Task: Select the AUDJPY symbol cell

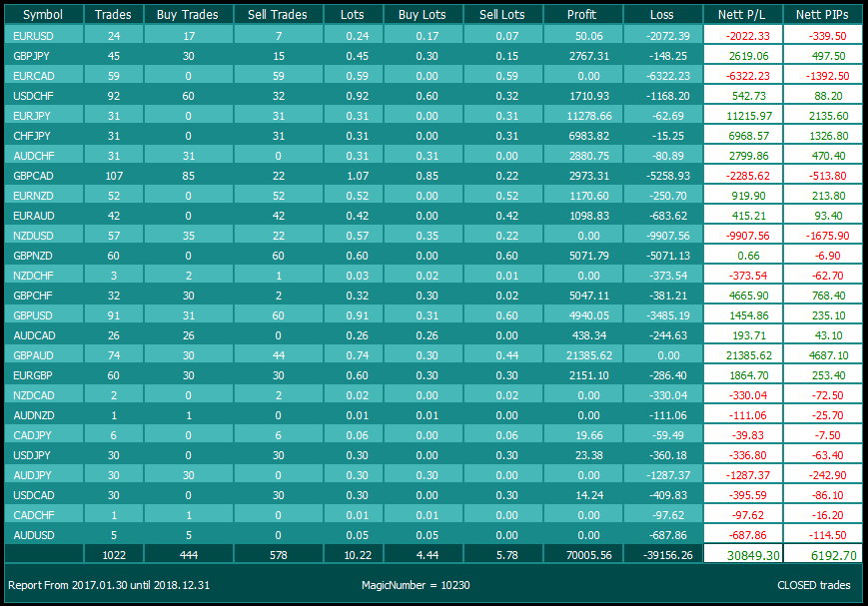Action: (44, 475)
